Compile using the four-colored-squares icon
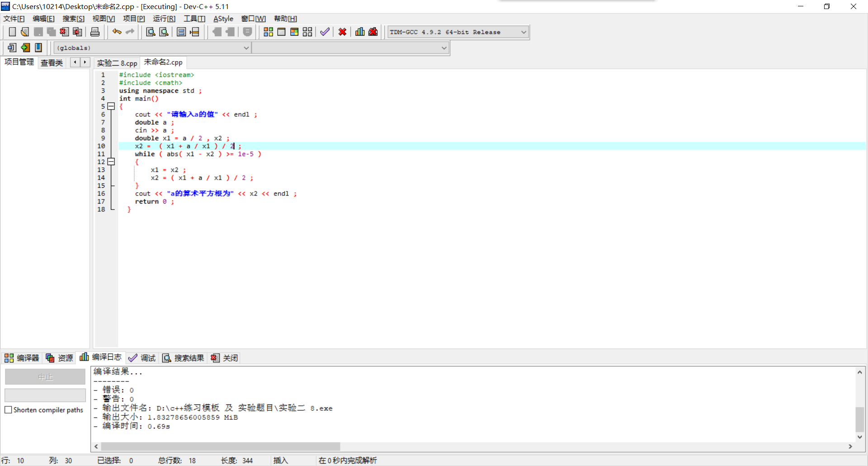 click(x=268, y=32)
